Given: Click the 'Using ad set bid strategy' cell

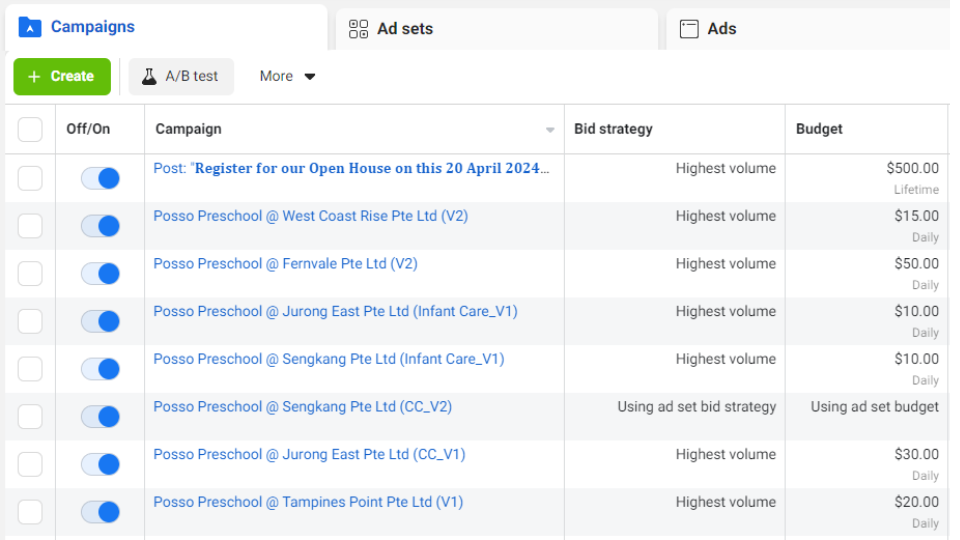Looking at the screenshot, I should pos(696,407).
